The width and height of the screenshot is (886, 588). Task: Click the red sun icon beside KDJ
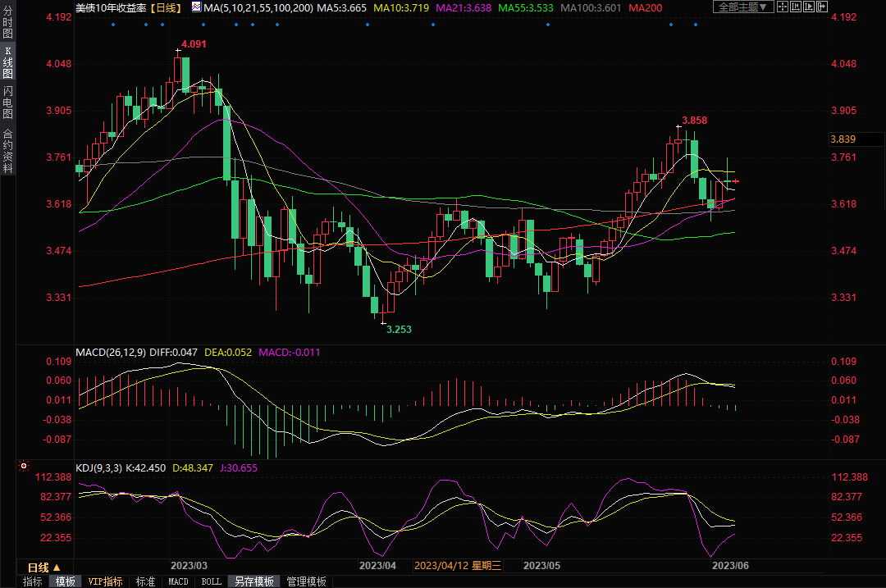click(x=25, y=467)
